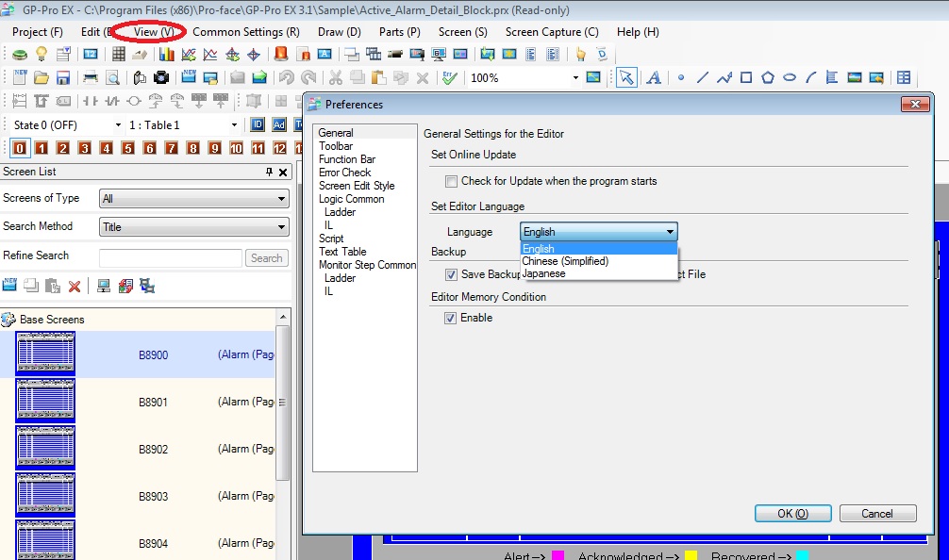Choose Japanese from the language list
Screen dimensions: 949x560
tap(544, 273)
